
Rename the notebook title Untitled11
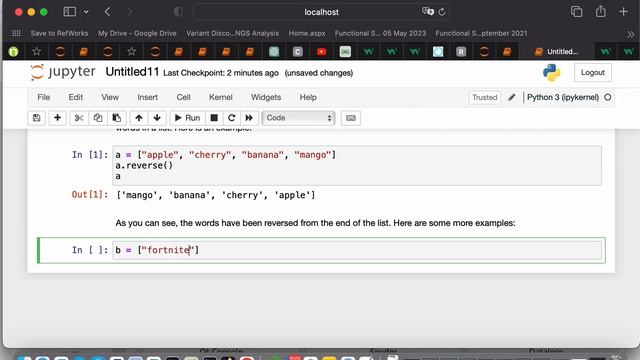(132, 72)
